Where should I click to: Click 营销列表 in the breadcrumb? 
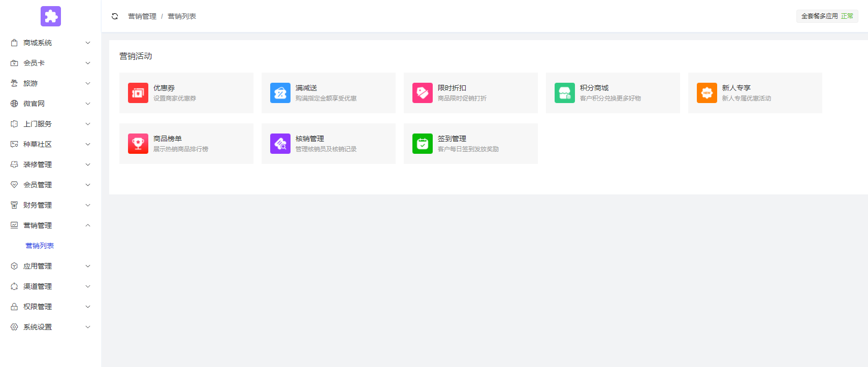click(x=182, y=16)
